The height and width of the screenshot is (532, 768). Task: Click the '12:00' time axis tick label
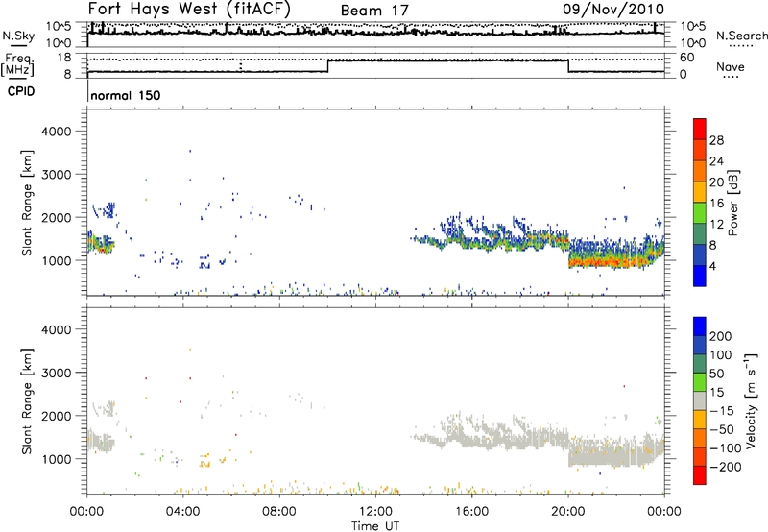click(375, 512)
